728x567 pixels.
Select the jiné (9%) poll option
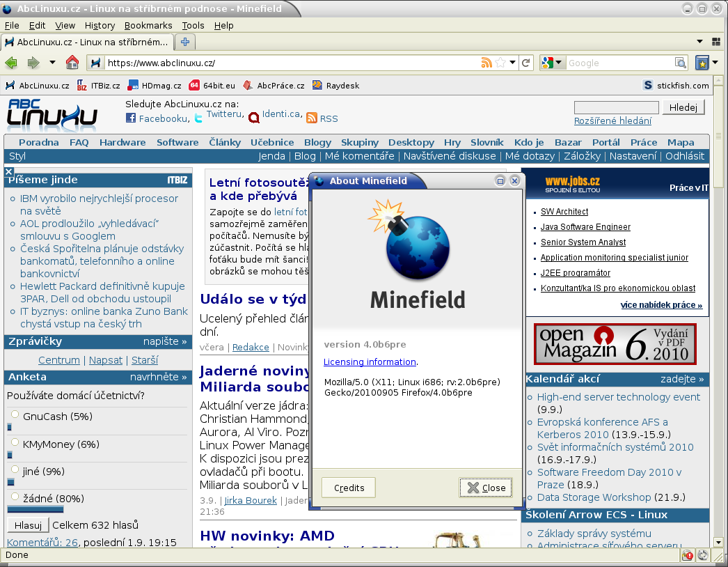15,469
